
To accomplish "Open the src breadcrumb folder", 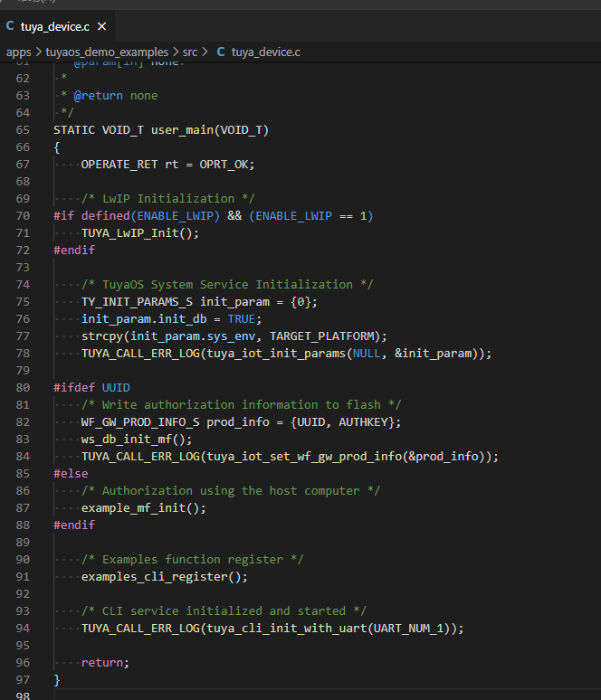I will click(x=190, y=52).
